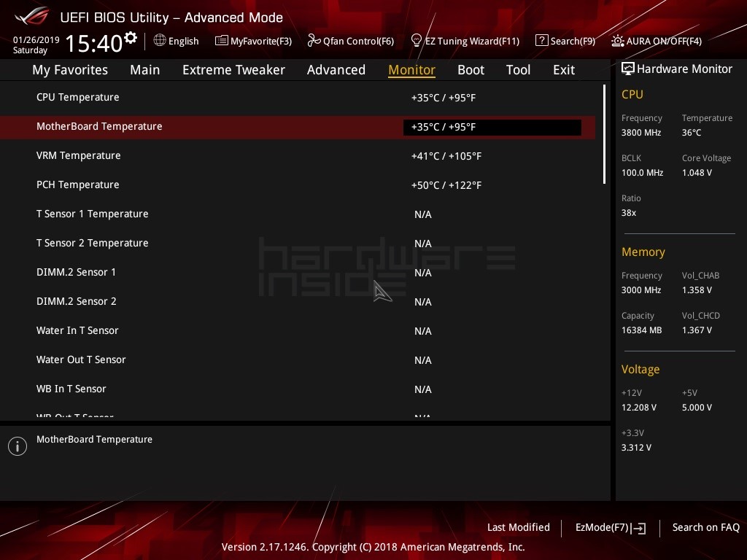Click the globe language icon
The image size is (747, 560).
[x=160, y=41]
